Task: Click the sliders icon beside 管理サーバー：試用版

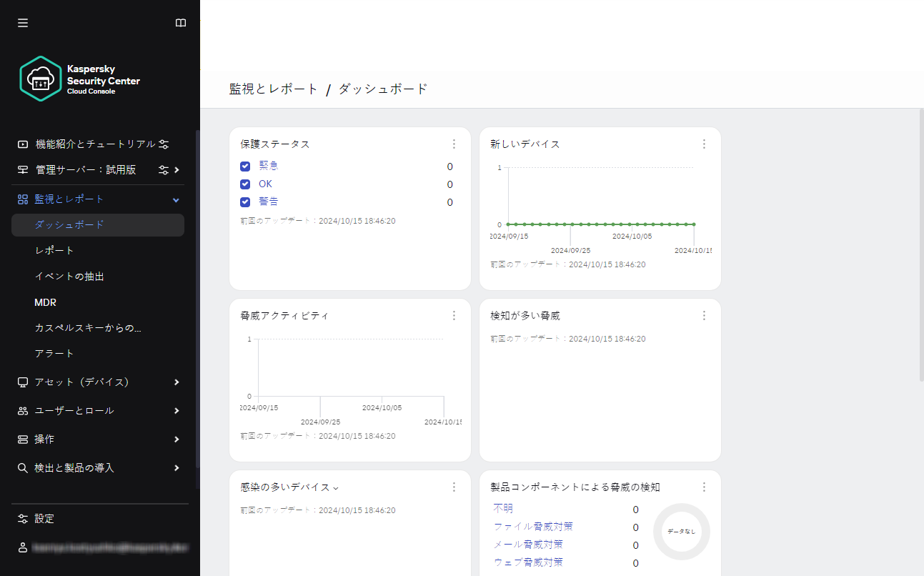Action: (164, 170)
